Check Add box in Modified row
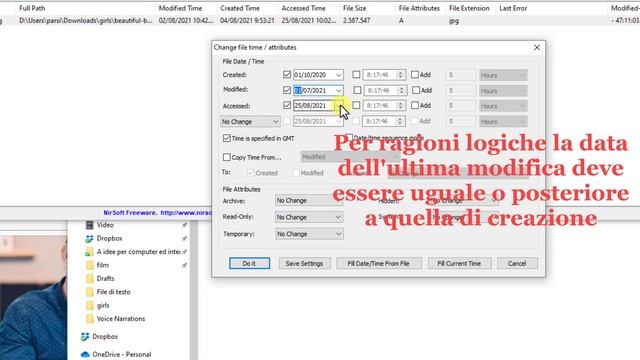This screenshot has height=360, width=640. (416, 90)
